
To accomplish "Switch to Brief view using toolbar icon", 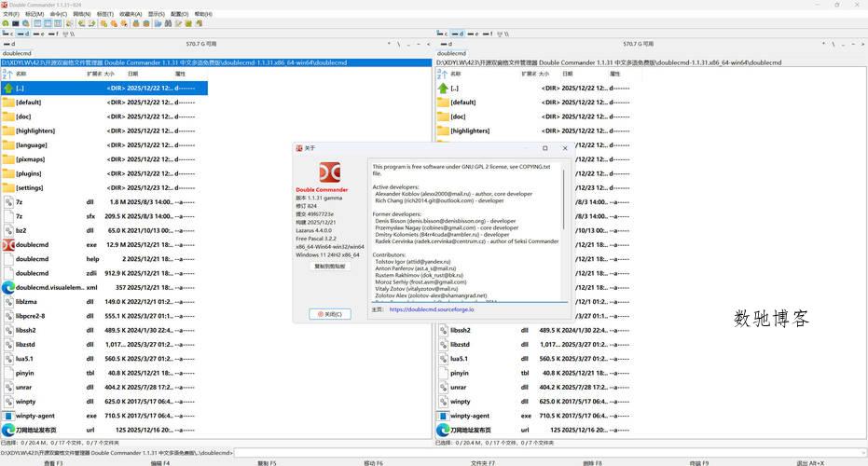I will tap(37, 23).
